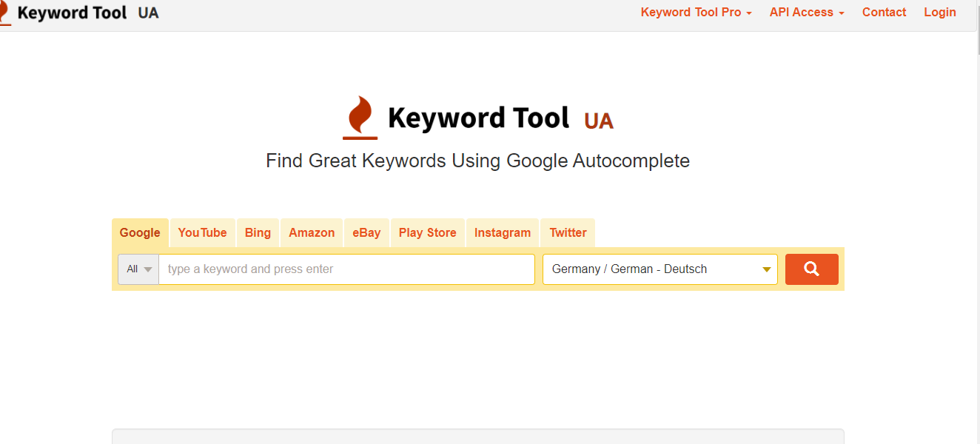Switch to the Amazon tab
Image resolution: width=980 pixels, height=444 pixels.
tap(312, 232)
